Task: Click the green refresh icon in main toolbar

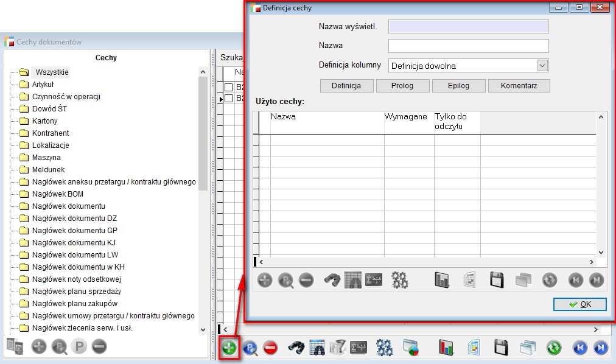Action: point(553,348)
